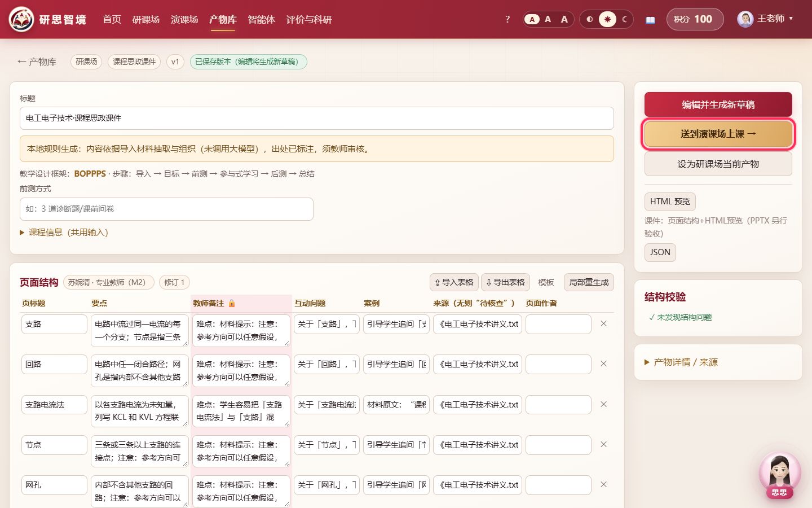Delete the 支路 row with its X icon
Screen dimensions: 812x508
[603, 324]
